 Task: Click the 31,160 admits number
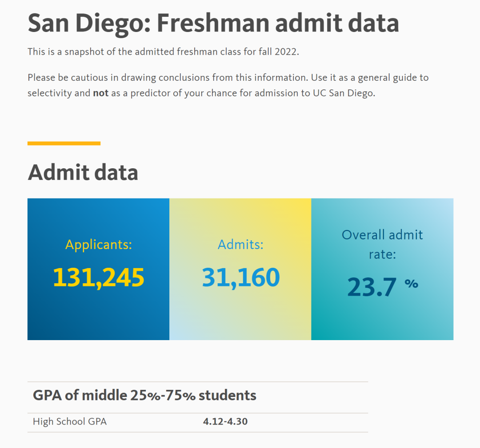pos(240,278)
